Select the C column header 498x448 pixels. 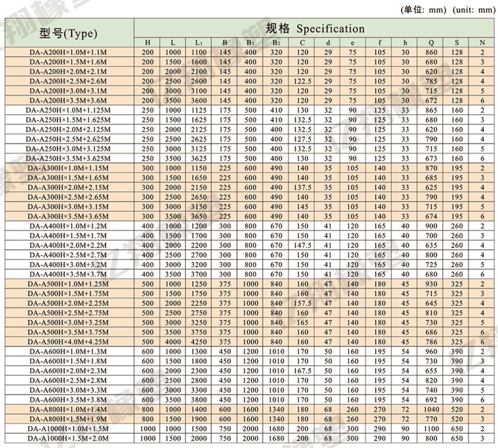[x=302, y=42]
